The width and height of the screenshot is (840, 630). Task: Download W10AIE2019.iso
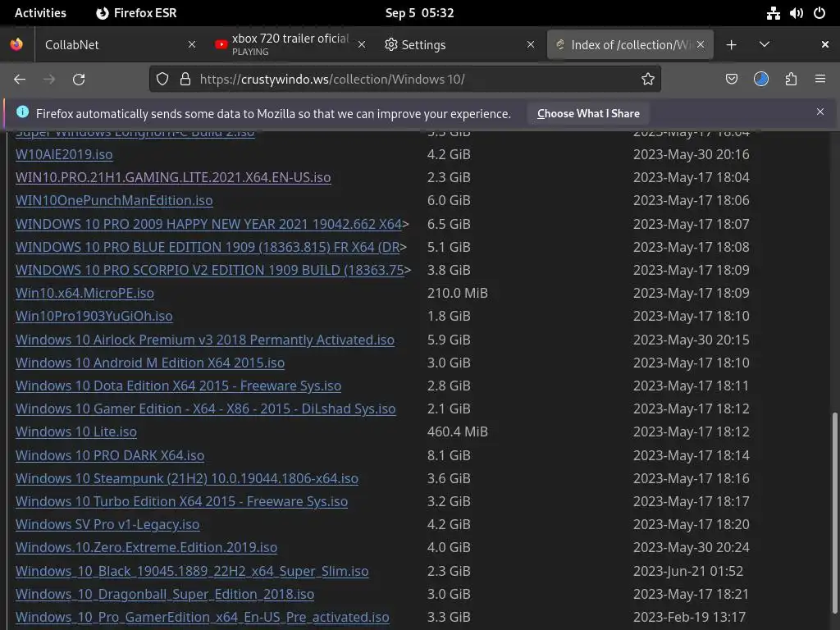click(64, 154)
